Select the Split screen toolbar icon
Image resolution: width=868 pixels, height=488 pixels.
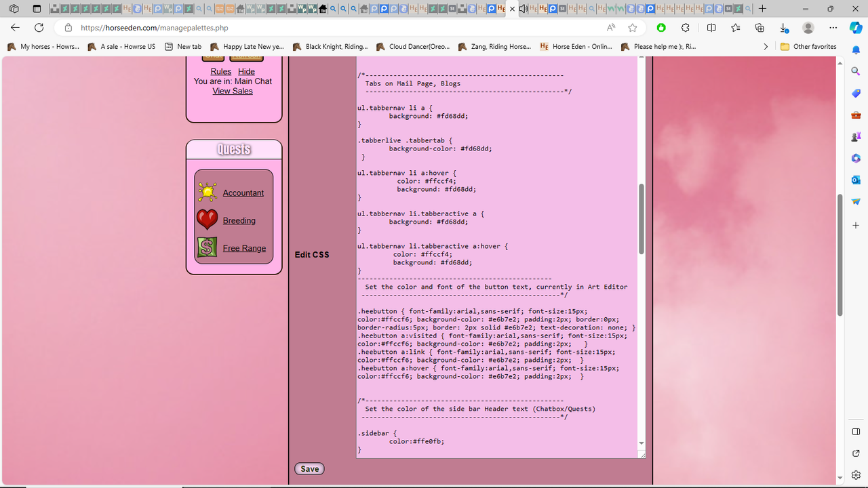coord(710,27)
